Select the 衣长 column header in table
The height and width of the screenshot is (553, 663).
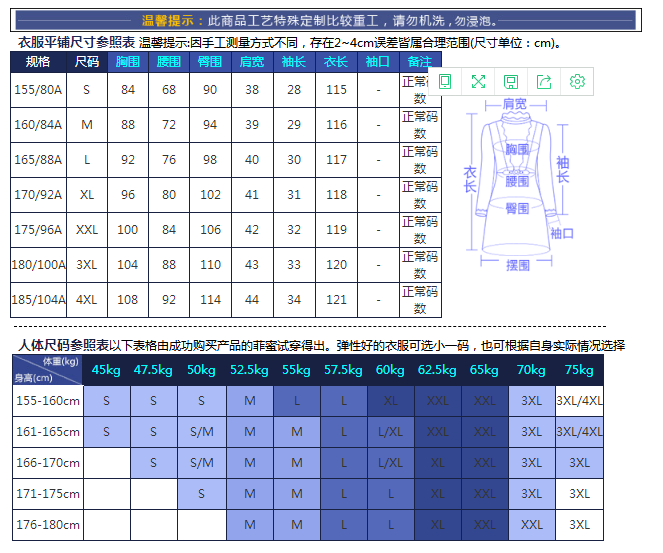pyautogui.click(x=336, y=62)
